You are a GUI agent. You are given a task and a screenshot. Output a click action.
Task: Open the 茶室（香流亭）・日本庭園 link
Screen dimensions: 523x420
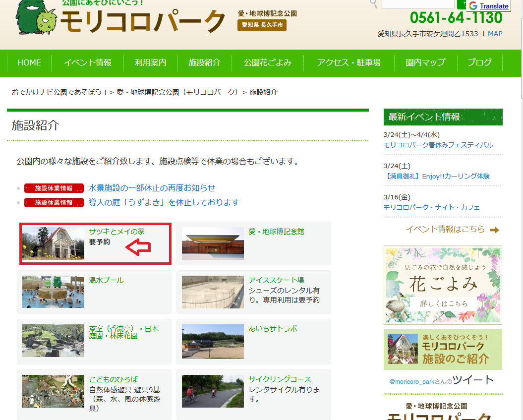pyautogui.click(x=124, y=332)
